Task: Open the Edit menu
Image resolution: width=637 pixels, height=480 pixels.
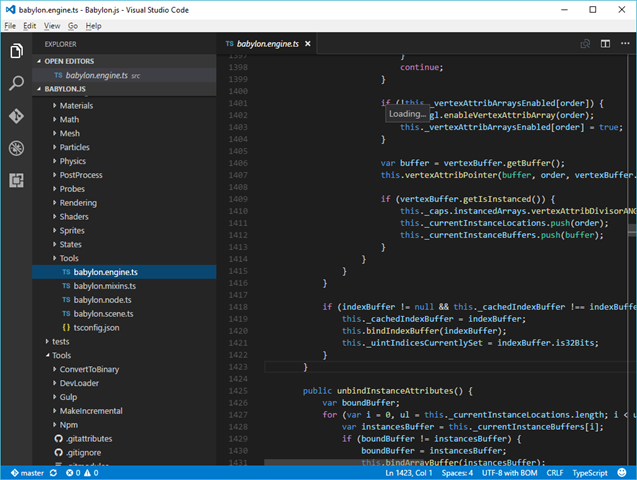Action: coord(30,26)
